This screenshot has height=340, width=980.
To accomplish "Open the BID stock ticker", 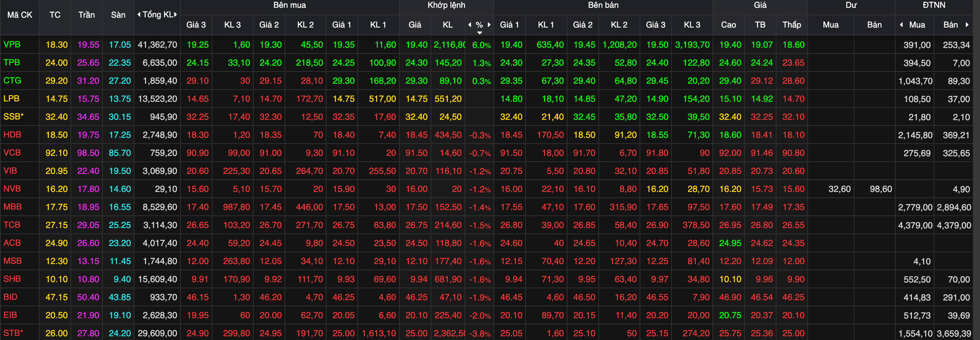I will (11, 297).
